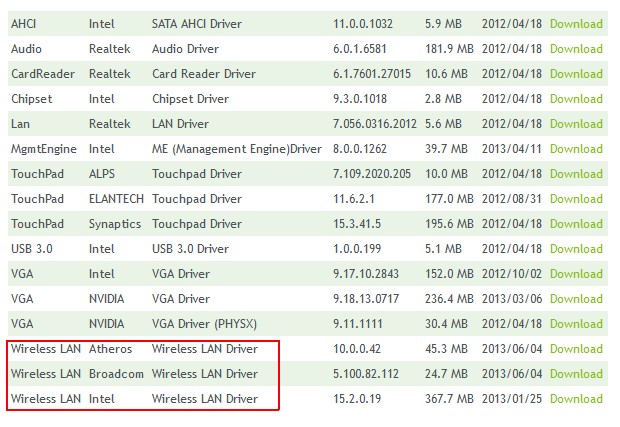The width and height of the screenshot is (620, 427).
Task: Download the ME Management Engine Driver
Action: coord(576,149)
